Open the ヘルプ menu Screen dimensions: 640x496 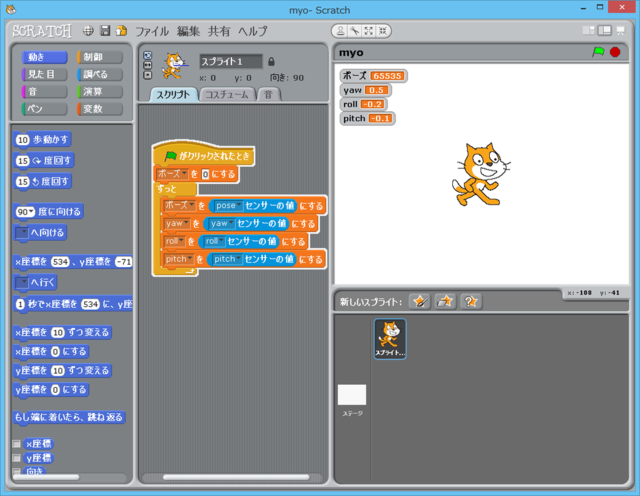pos(253,31)
